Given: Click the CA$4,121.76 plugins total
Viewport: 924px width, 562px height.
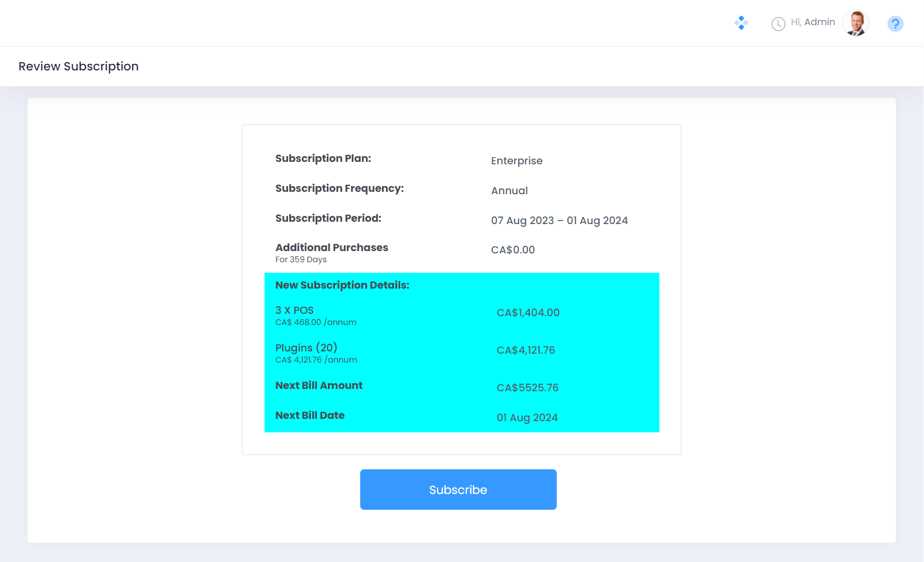Looking at the screenshot, I should pos(526,350).
